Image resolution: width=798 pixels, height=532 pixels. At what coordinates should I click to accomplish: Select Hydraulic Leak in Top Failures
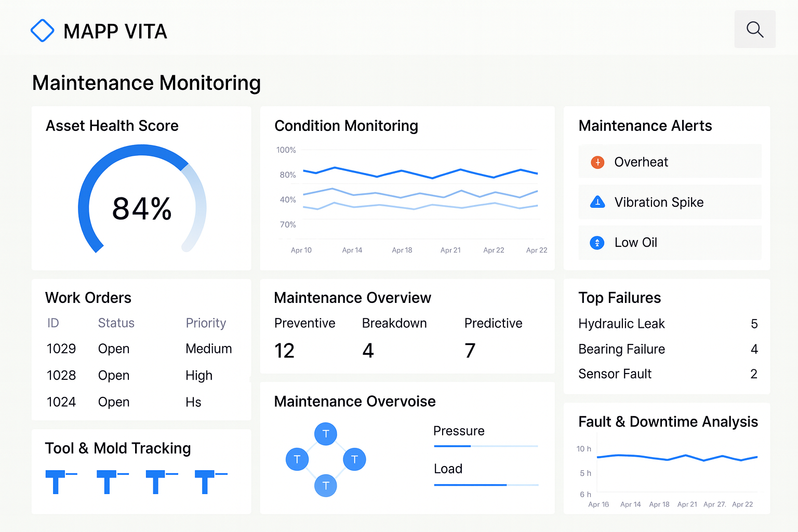[621, 324]
